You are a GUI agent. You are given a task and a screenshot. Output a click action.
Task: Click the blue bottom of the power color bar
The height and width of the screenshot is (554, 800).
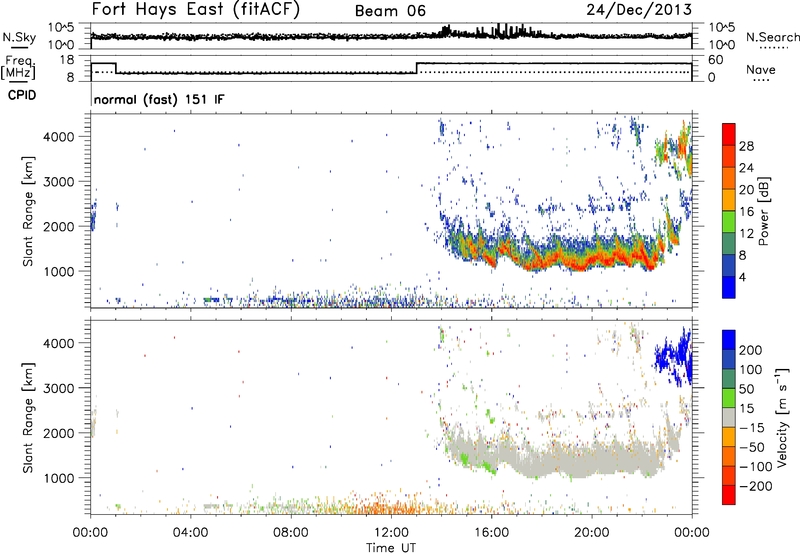tap(729, 288)
